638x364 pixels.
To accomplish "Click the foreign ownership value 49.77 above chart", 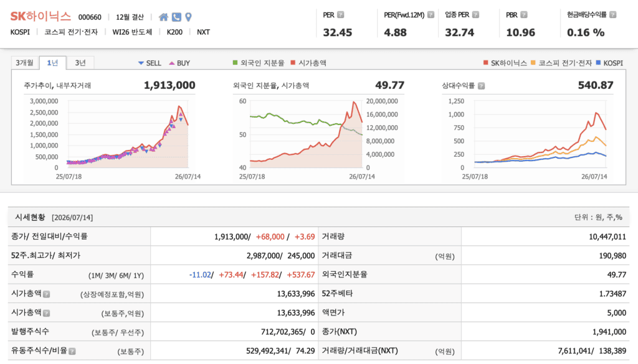I will [x=390, y=85].
